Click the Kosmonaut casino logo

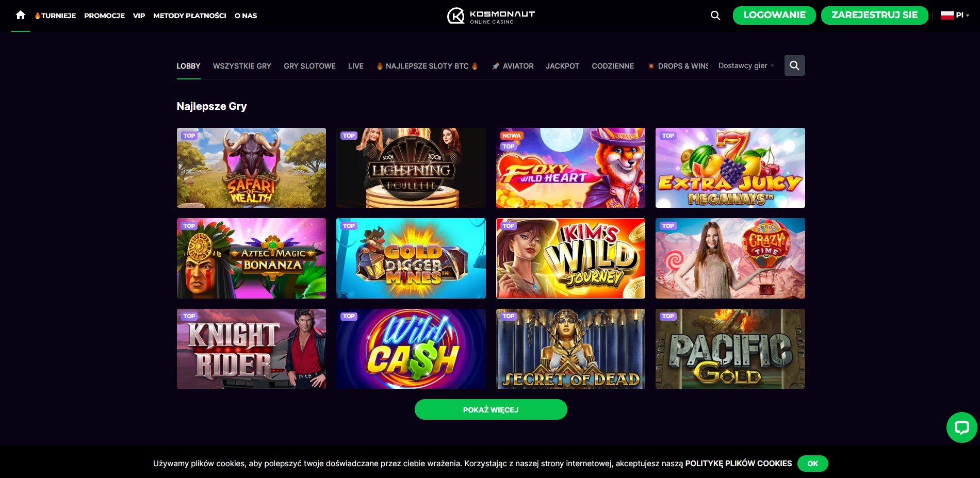(491, 16)
